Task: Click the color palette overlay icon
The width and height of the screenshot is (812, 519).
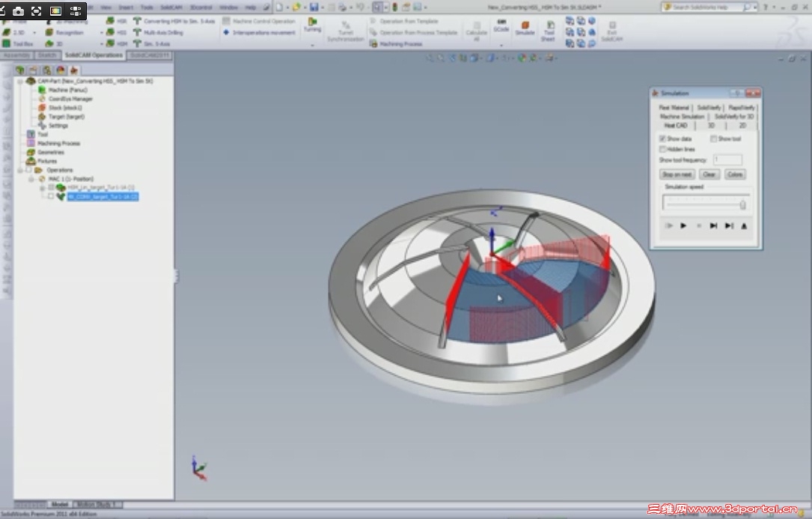Action: click(55, 10)
